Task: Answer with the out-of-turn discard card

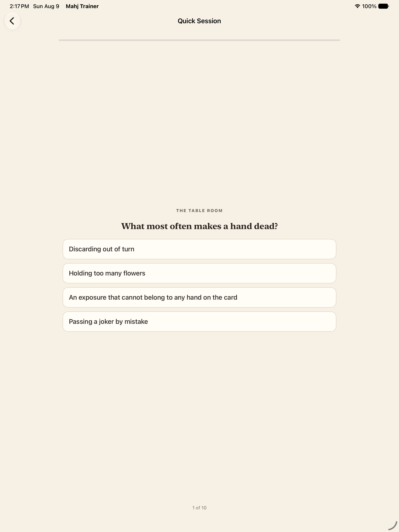Action: click(x=199, y=249)
